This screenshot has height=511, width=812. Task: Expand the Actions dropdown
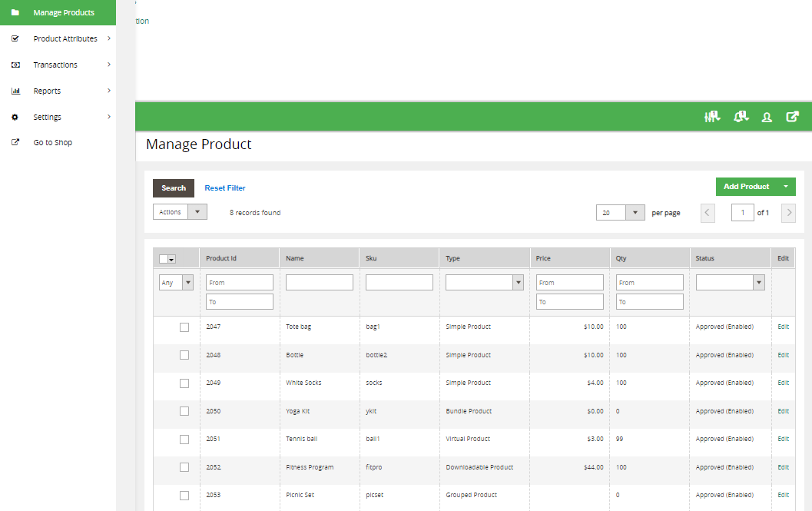180,212
